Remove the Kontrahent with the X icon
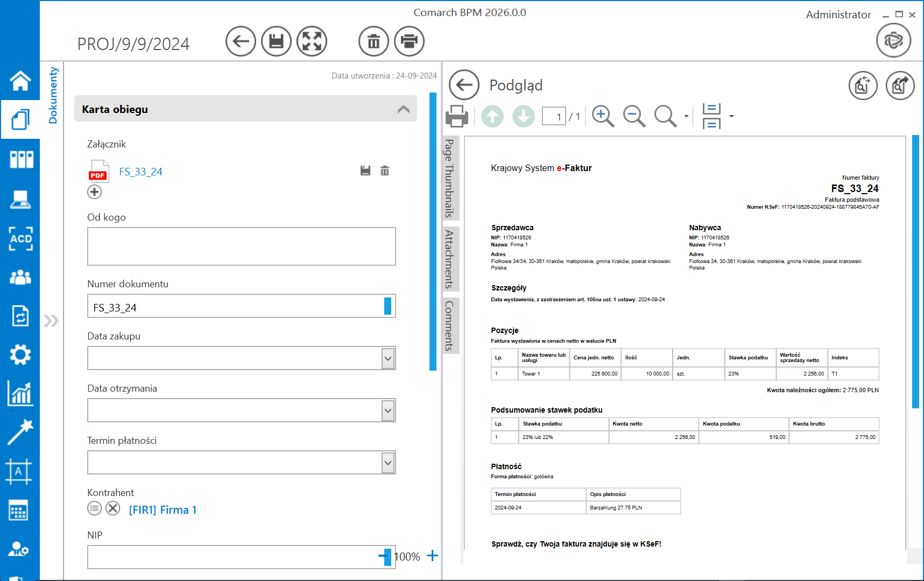 pyautogui.click(x=113, y=508)
